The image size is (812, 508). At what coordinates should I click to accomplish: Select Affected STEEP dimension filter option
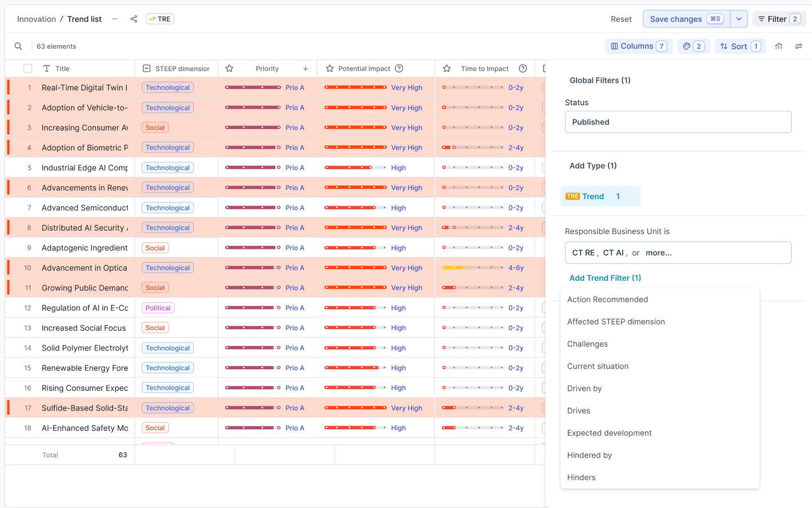660,322
